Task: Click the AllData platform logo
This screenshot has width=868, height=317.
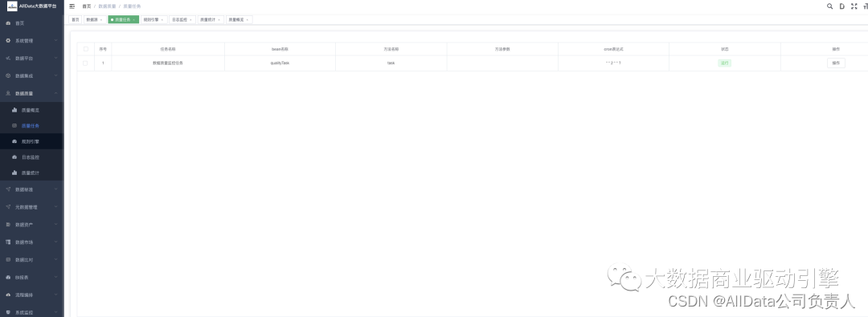Action: 11,6
